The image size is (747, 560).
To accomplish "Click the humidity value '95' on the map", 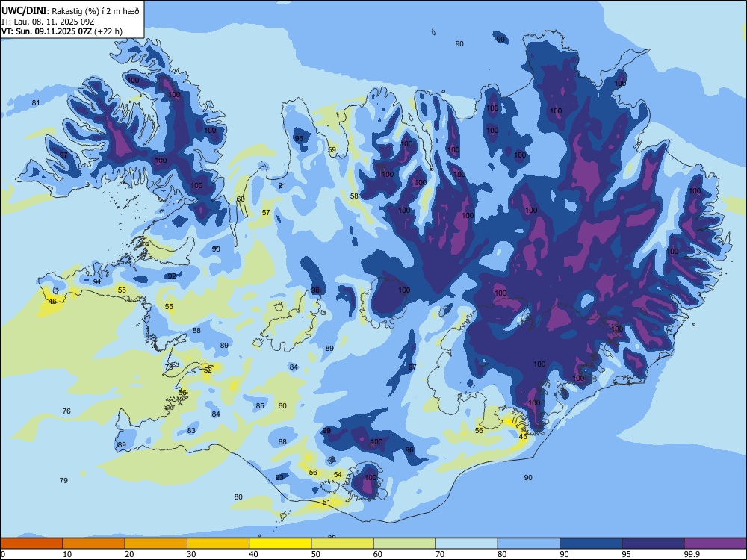I will 299,139.
